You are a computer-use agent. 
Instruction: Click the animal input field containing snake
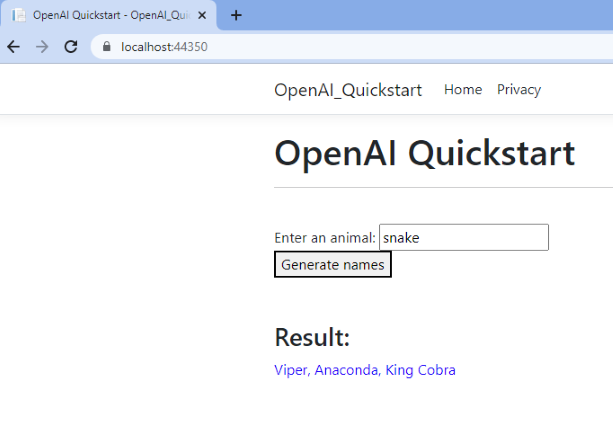tap(464, 237)
